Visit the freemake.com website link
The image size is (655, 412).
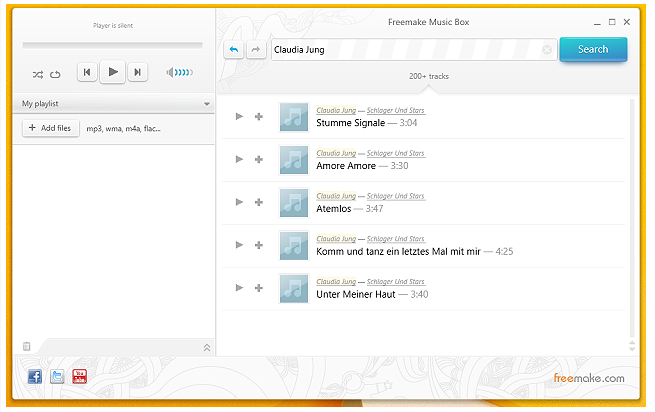point(589,378)
